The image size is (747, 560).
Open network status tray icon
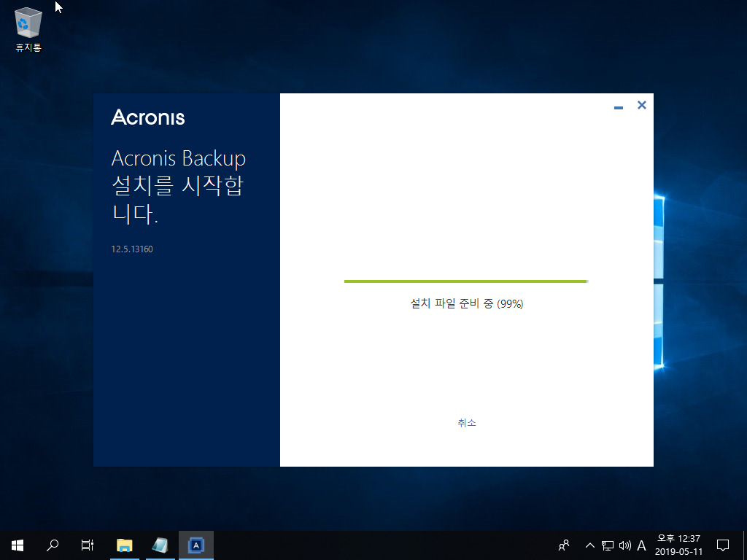(x=608, y=545)
